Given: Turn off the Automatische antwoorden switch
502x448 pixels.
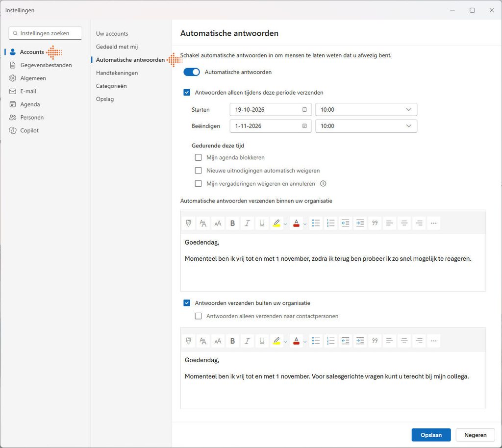Looking at the screenshot, I should click(x=192, y=72).
